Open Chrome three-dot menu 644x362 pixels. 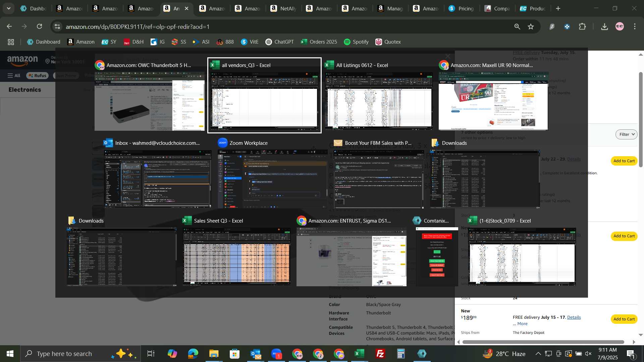[x=635, y=26]
